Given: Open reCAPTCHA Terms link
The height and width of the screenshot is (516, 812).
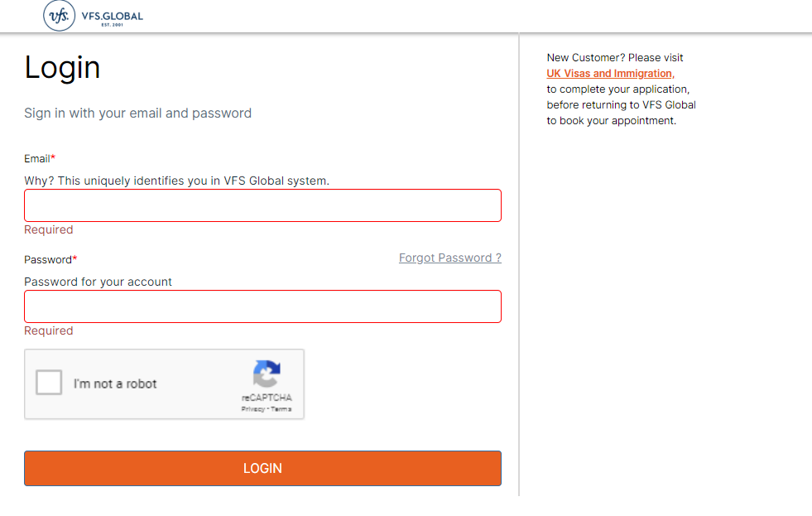Looking at the screenshot, I should click(x=281, y=409).
